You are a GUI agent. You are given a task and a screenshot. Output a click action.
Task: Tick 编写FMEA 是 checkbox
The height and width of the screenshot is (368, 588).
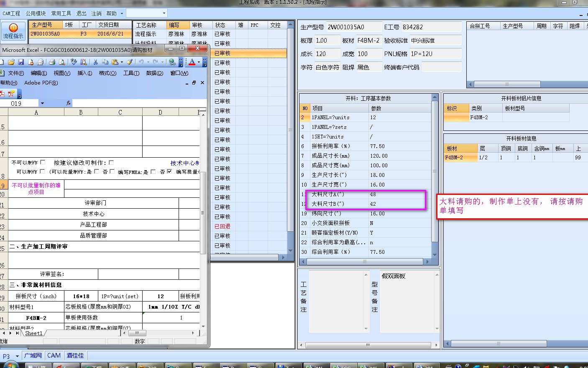[x=153, y=171]
